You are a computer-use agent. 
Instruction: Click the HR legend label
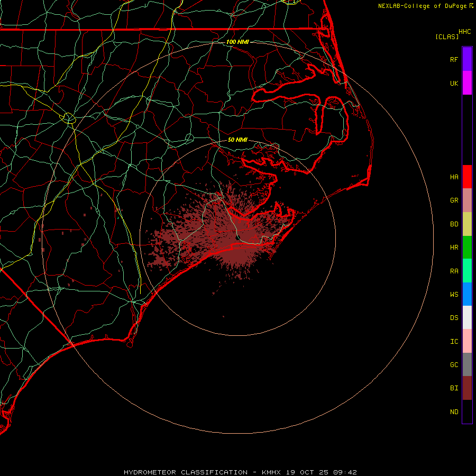[454, 248]
